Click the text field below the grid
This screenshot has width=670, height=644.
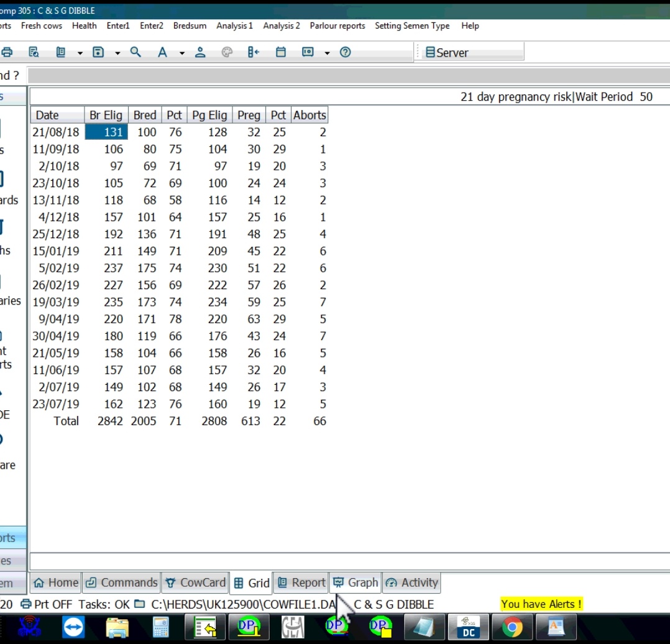[349, 561]
